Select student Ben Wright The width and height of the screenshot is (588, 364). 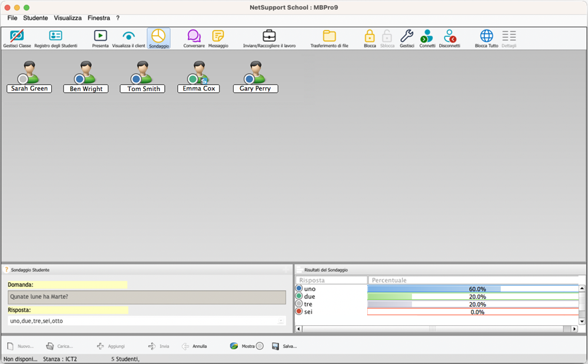coord(86,77)
